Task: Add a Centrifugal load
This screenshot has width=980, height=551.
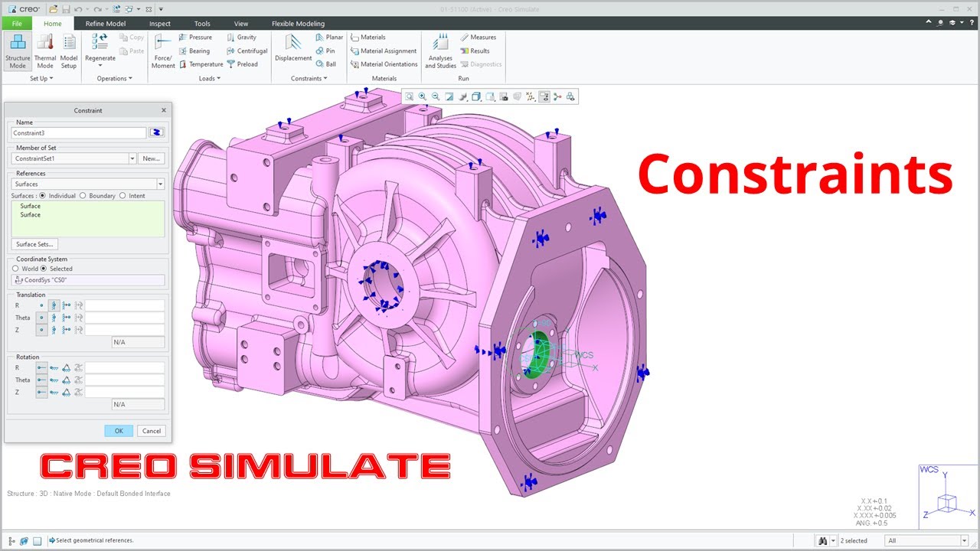Action: point(247,51)
